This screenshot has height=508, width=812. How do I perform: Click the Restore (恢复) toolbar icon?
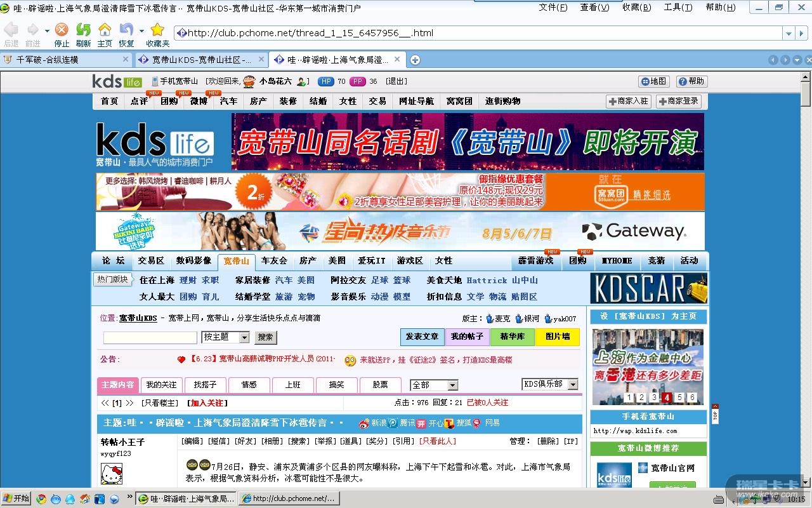[126, 30]
